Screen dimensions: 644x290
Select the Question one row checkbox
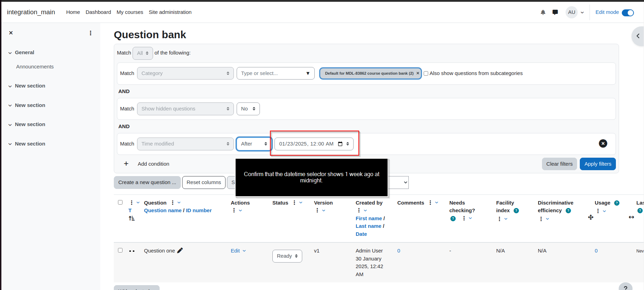click(x=120, y=250)
